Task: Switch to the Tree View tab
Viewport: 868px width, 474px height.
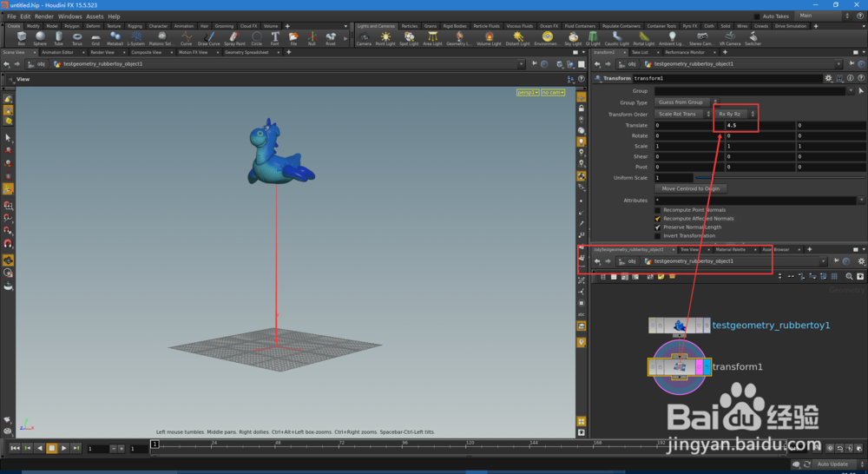Action: click(690, 250)
